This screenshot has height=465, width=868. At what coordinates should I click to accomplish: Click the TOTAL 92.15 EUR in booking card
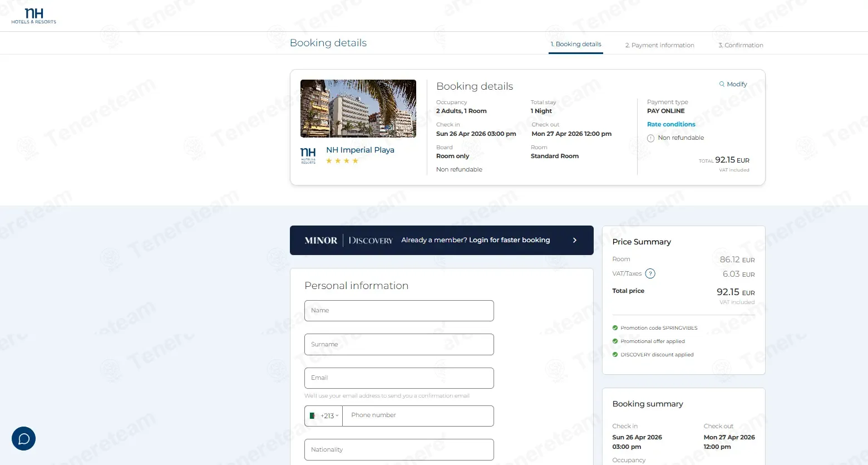pyautogui.click(x=724, y=160)
